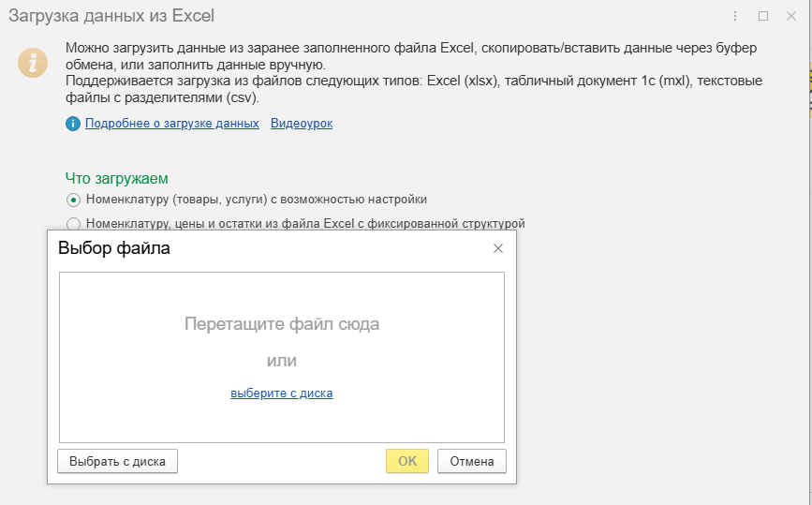812x505 pixels.
Task: Open the Видеоурок link
Action: [301, 124]
